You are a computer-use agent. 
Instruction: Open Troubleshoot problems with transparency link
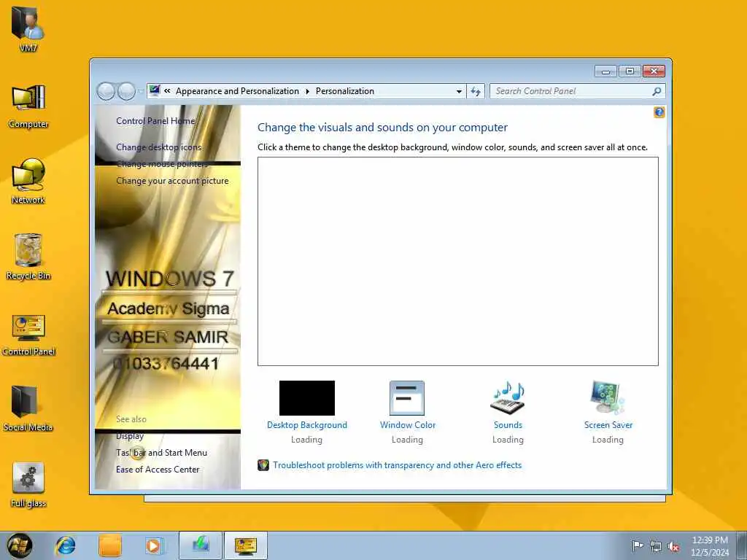point(398,465)
